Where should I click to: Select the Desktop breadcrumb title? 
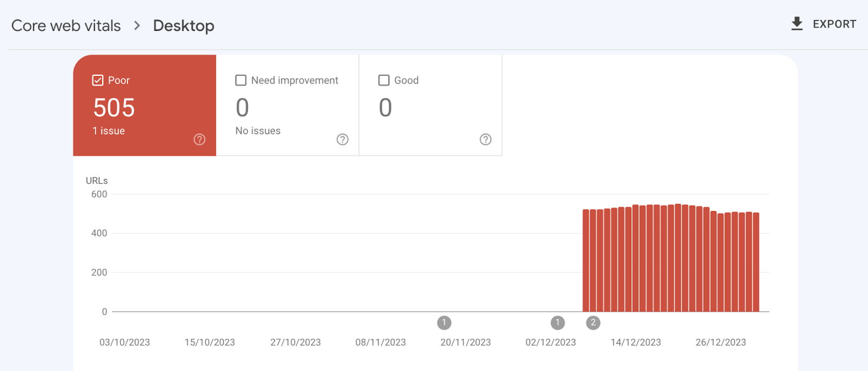point(183,25)
